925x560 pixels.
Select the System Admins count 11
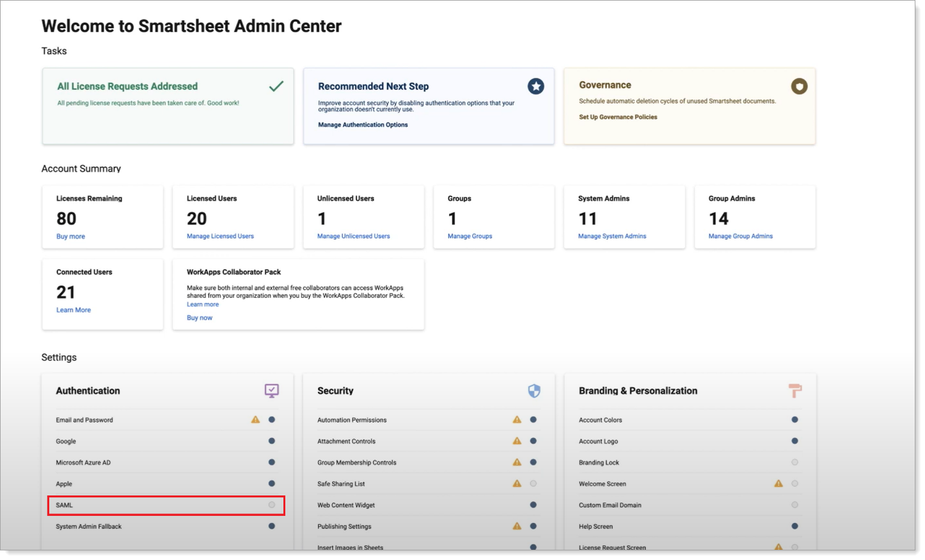click(588, 219)
